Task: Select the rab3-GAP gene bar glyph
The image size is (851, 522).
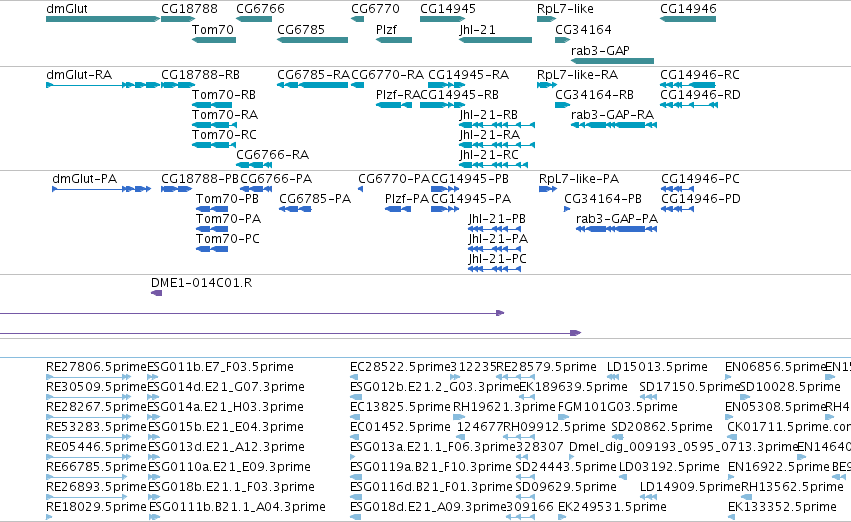Action: coord(612,61)
